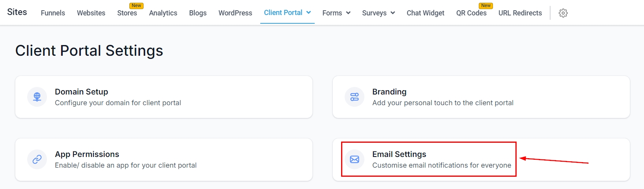Image resolution: width=644 pixels, height=189 pixels.
Task: Open the Branding settings card
Action: 481,97
